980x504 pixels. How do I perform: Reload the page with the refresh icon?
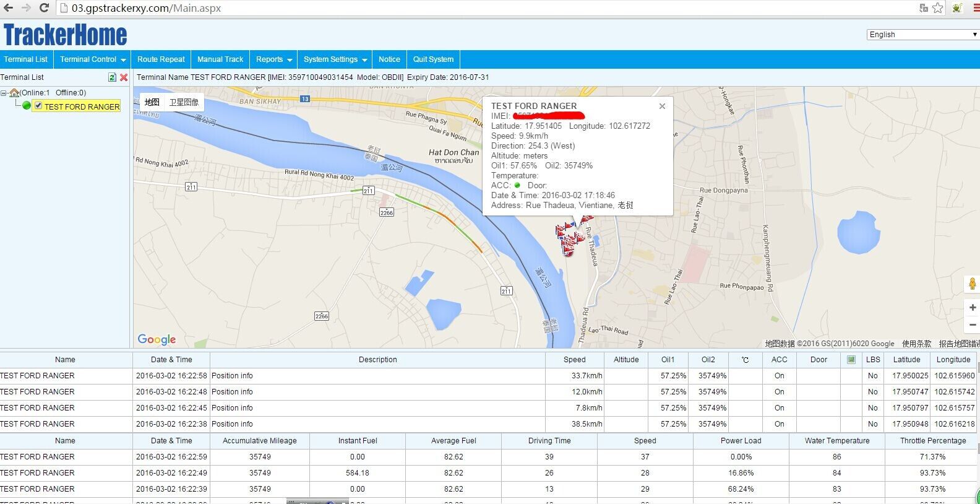pyautogui.click(x=44, y=8)
